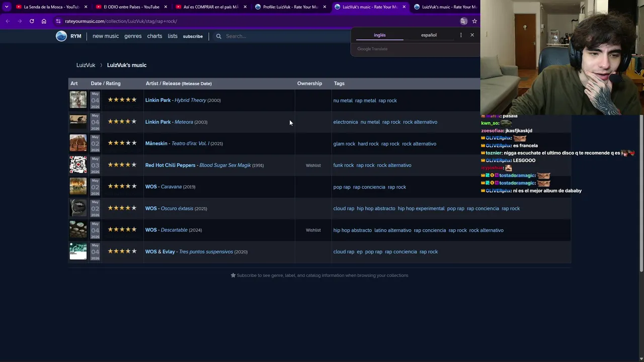Open the Tres puntos suspensivos release link
This screenshot has height=362, width=644.
tap(206, 251)
